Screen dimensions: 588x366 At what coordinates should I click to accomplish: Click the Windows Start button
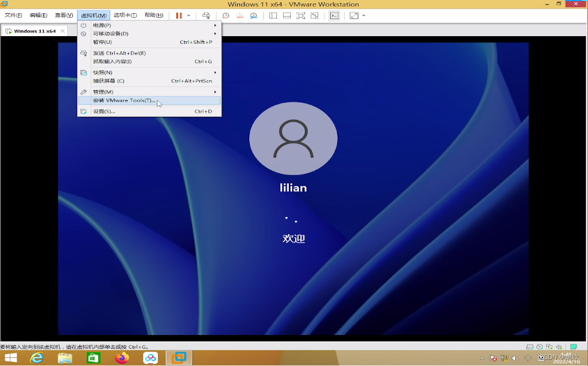click(10, 358)
